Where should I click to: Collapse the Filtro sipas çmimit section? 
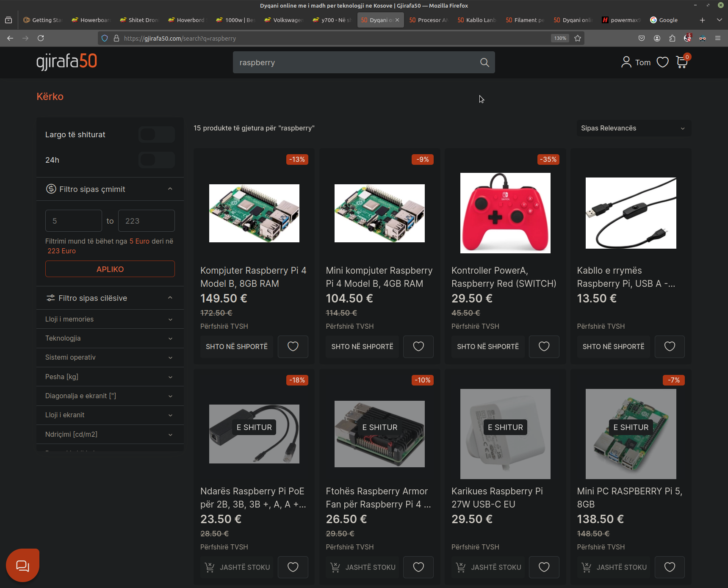[110, 189]
